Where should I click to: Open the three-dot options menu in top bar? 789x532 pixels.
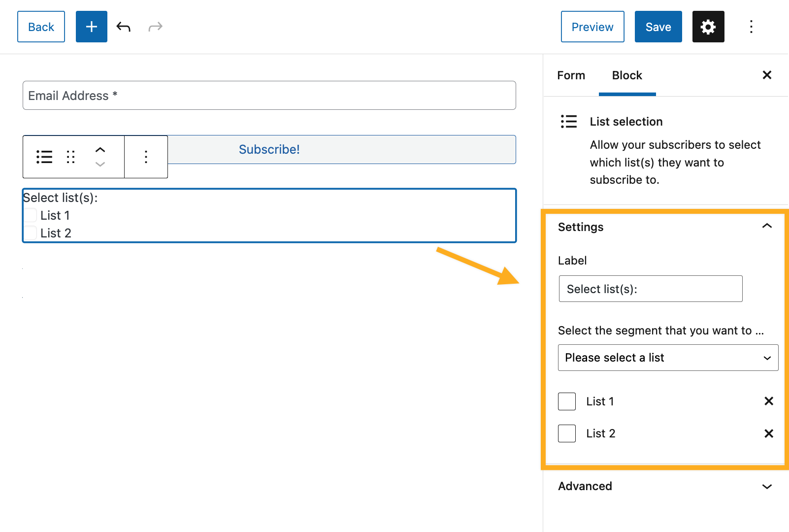point(751,27)
